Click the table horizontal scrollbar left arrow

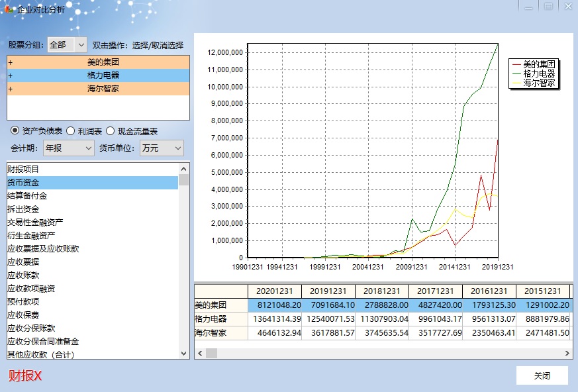point(199,354)
